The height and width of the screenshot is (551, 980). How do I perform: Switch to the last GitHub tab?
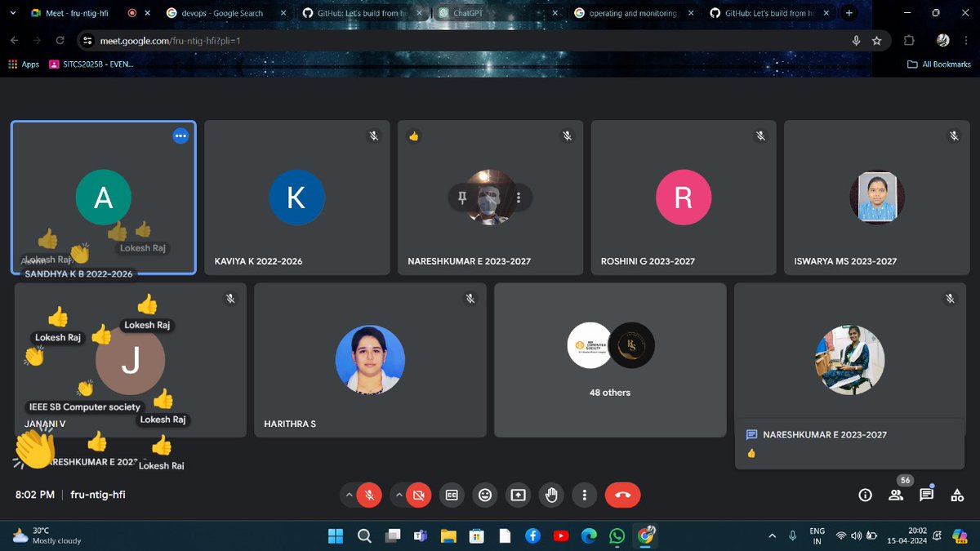pos(767,13)
